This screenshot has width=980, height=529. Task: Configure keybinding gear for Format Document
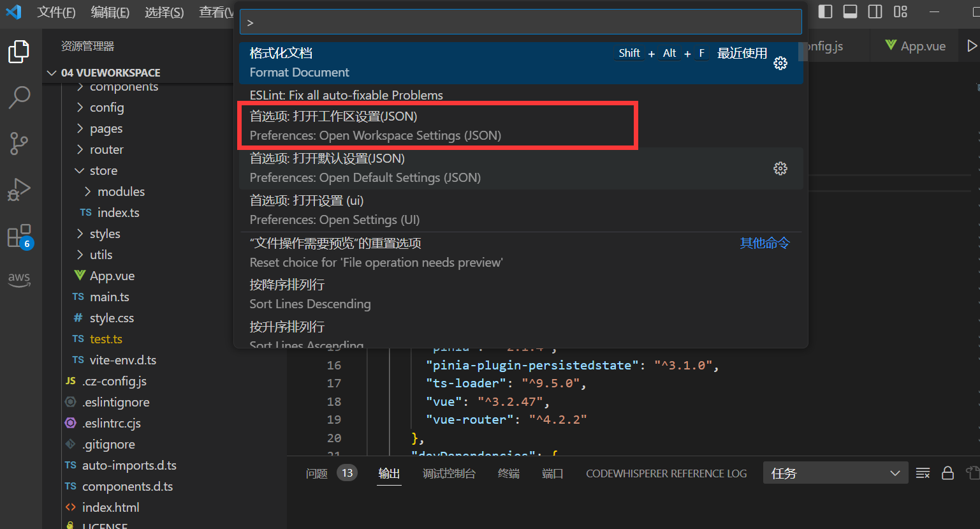(x=780, y=63)
